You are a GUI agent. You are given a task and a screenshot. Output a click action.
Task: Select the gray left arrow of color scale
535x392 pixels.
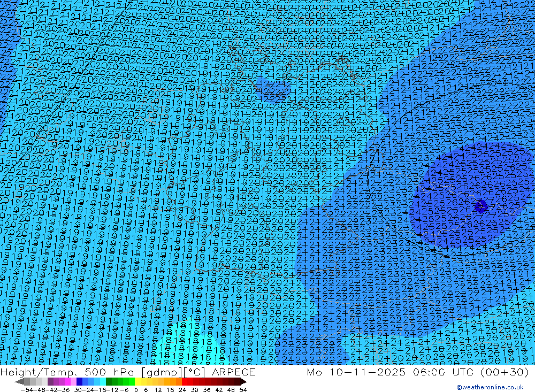click(x=19, y=382)
